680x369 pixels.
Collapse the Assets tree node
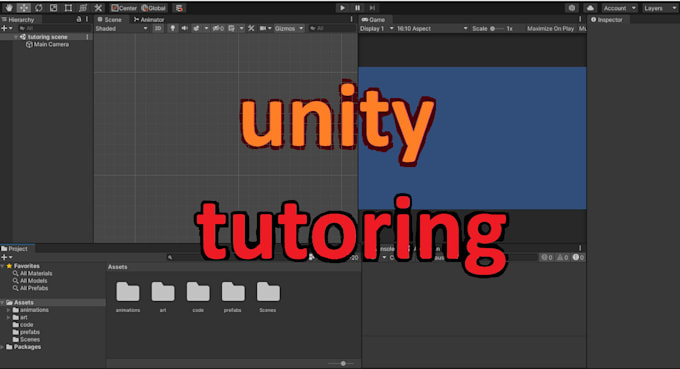[x=3, y=302]
